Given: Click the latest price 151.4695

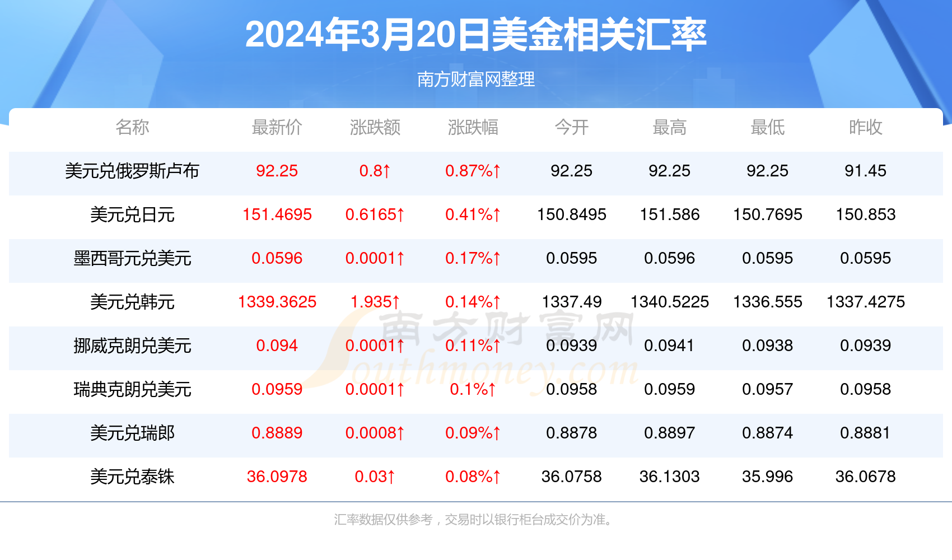Looking at the screenshot, I should point(277,214).
